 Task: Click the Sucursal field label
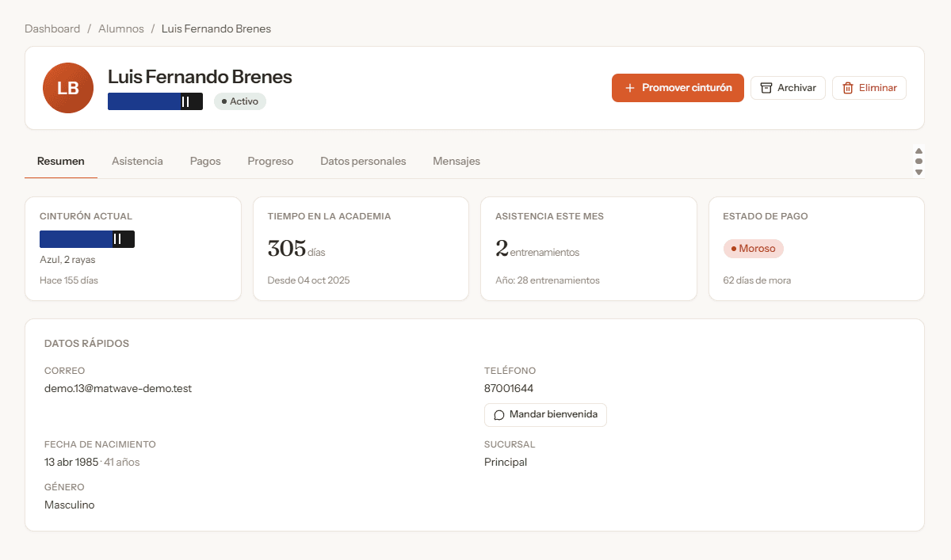click(x=510, y=444)
